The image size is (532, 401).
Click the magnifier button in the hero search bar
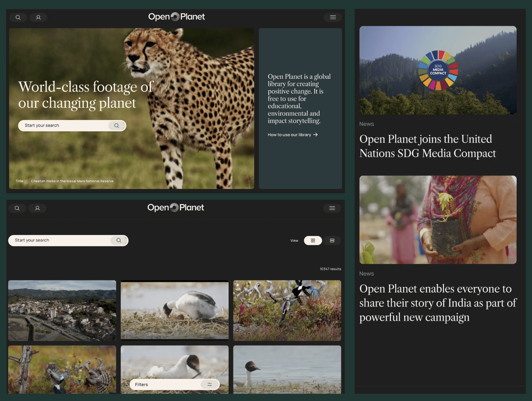pos(117,126)
